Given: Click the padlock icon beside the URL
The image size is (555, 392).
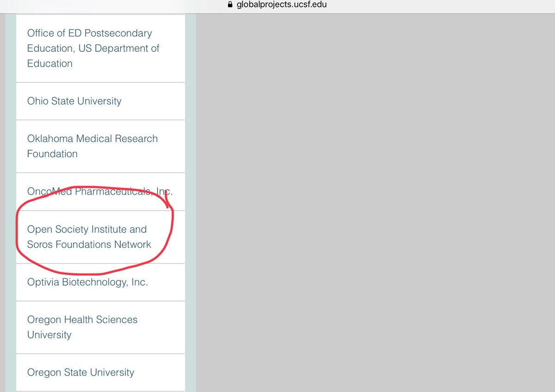Looking at the screenshot, I should click(x=230, y=5).
